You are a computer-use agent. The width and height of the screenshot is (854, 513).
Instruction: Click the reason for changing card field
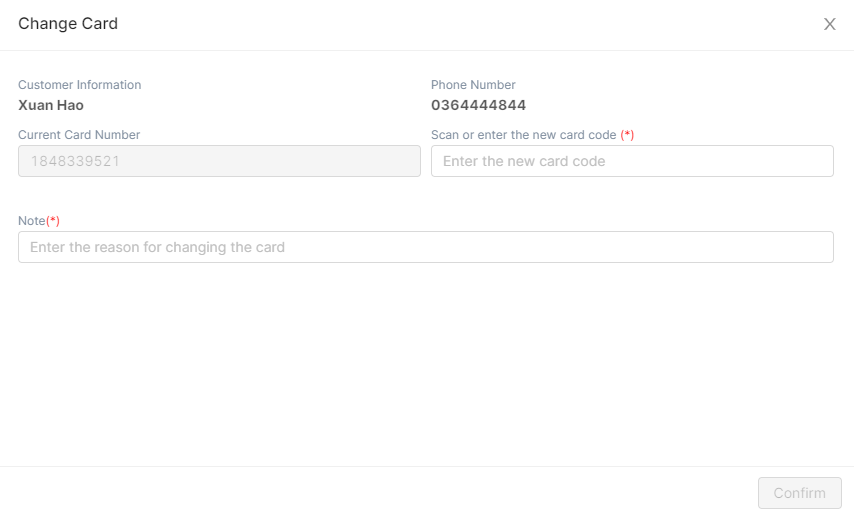click(x=425, y=247)
